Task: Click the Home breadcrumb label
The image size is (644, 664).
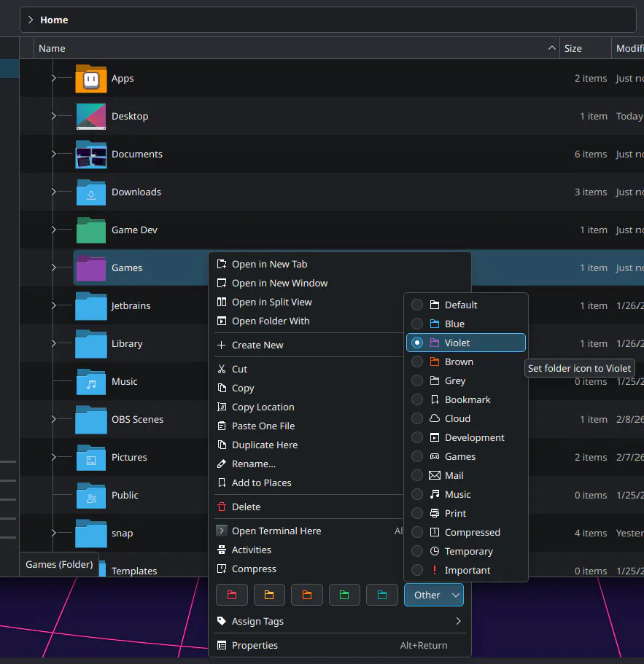Action: (54, 20)
